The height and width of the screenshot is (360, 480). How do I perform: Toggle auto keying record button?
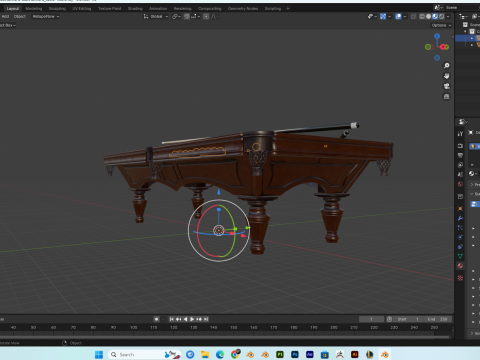156,319
